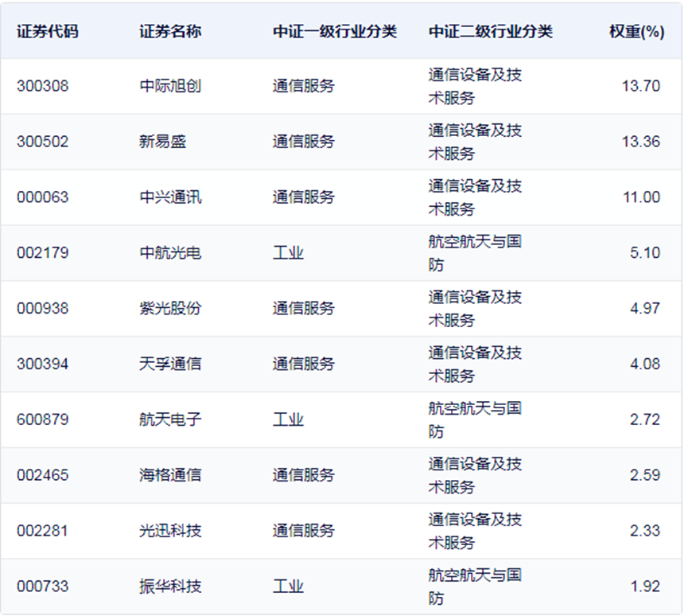
Task: Select security code 300502
Action: 43,142
